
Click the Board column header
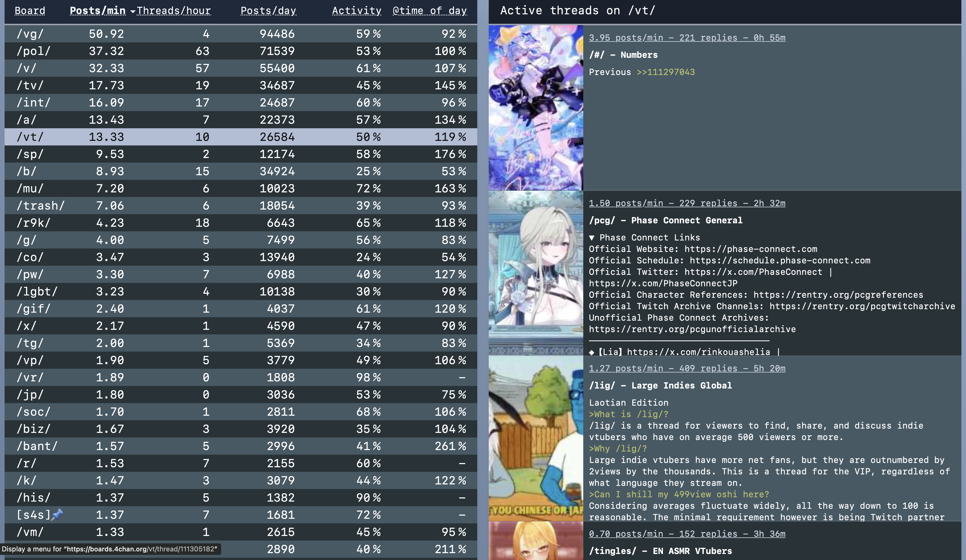(x=30, y=11)
